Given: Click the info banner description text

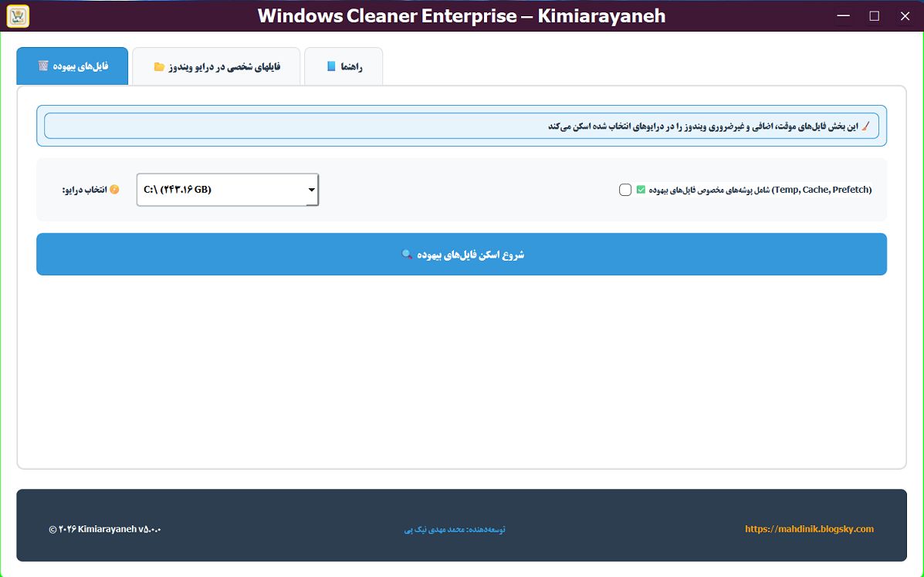Looking at the screenshot, I should click(703, 126).
